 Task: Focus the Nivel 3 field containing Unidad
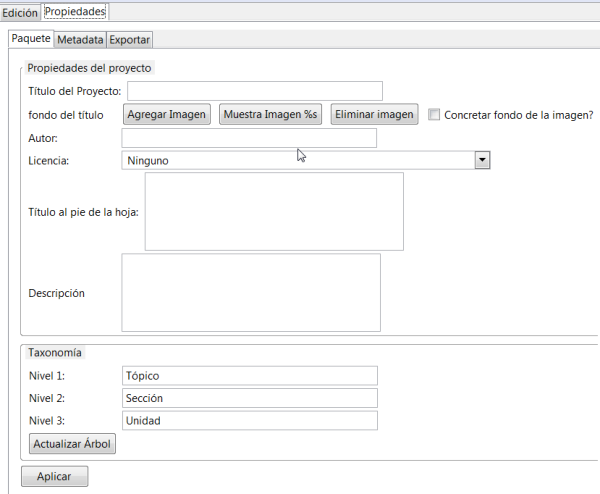(249, 421)
